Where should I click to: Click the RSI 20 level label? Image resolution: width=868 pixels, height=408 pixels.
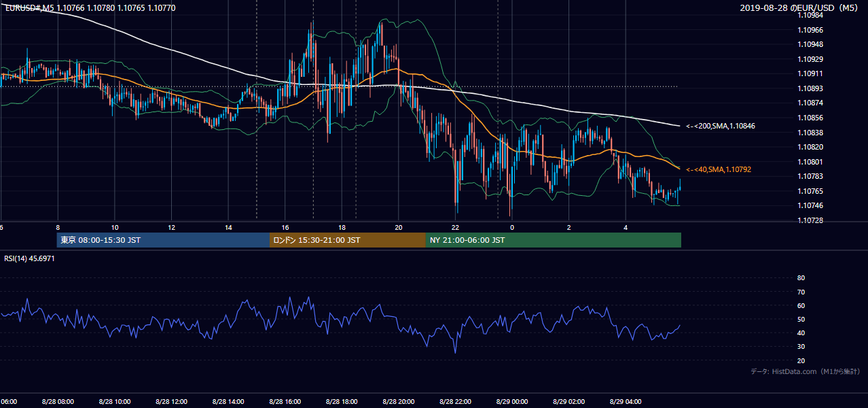tap(801, 361)
